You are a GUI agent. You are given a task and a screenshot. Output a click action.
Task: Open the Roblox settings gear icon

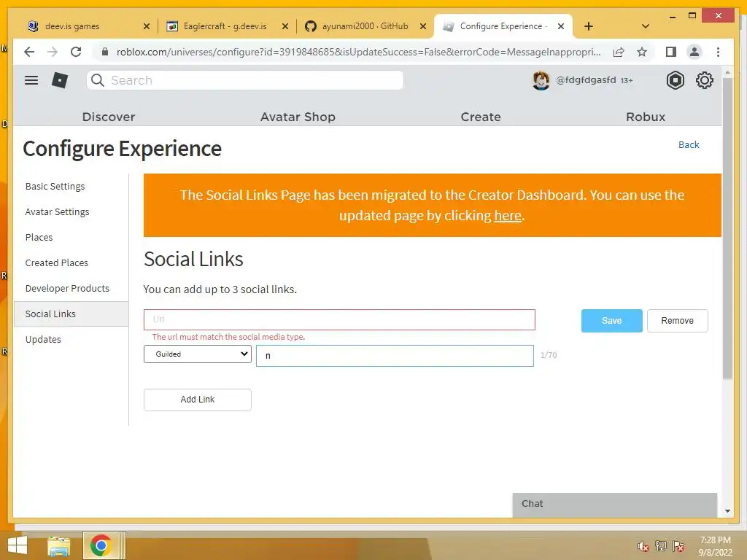pos(704,80)
